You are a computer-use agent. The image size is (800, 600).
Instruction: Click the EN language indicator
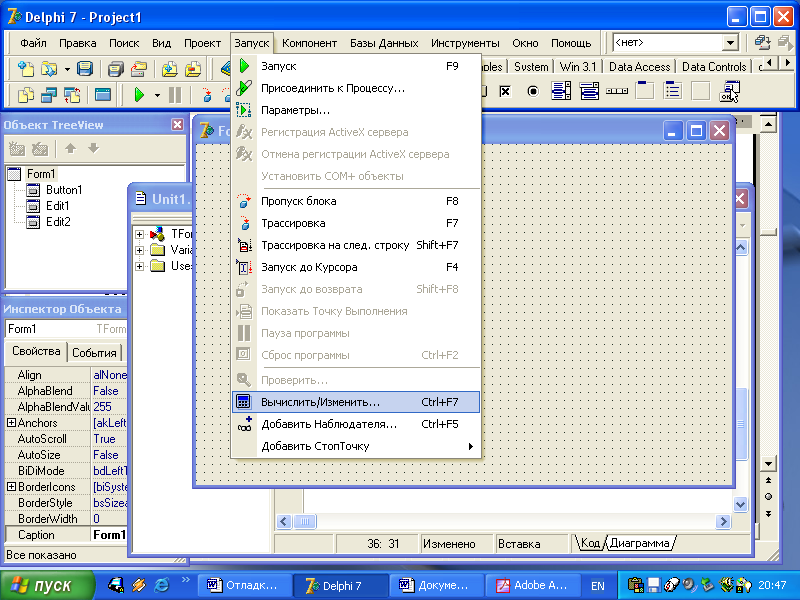coord(597,586)
